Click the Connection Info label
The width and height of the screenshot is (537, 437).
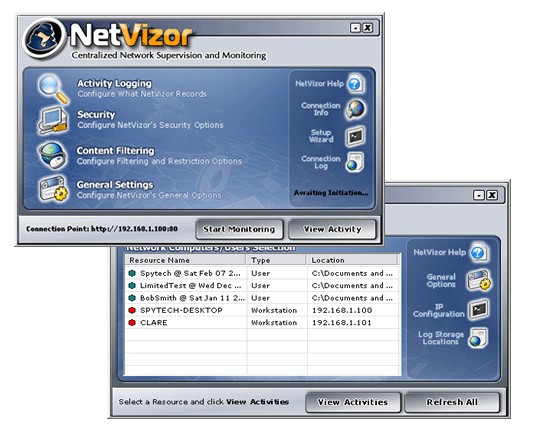point(321,109)
